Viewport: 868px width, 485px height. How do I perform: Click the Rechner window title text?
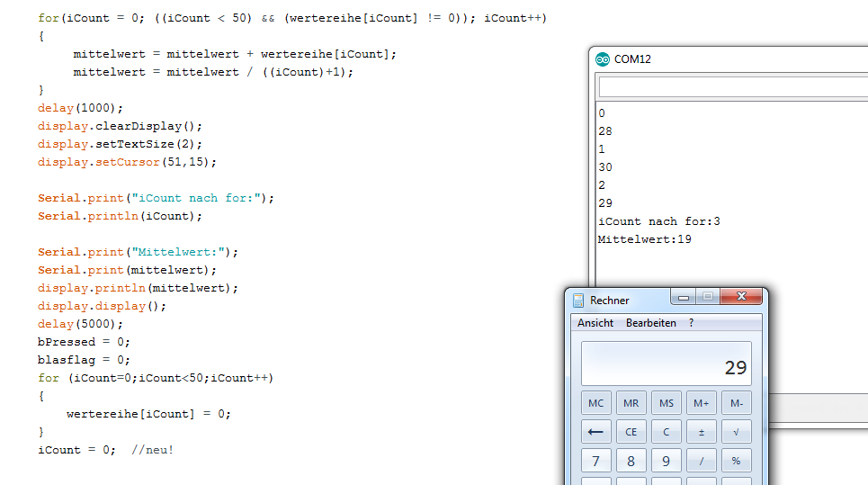(x=610, y=300)
